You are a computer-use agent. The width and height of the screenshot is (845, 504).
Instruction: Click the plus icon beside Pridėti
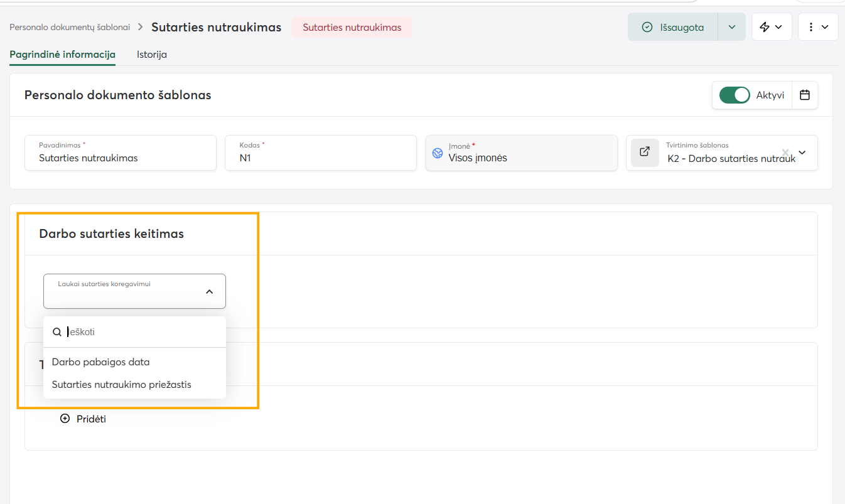[65, 419]
